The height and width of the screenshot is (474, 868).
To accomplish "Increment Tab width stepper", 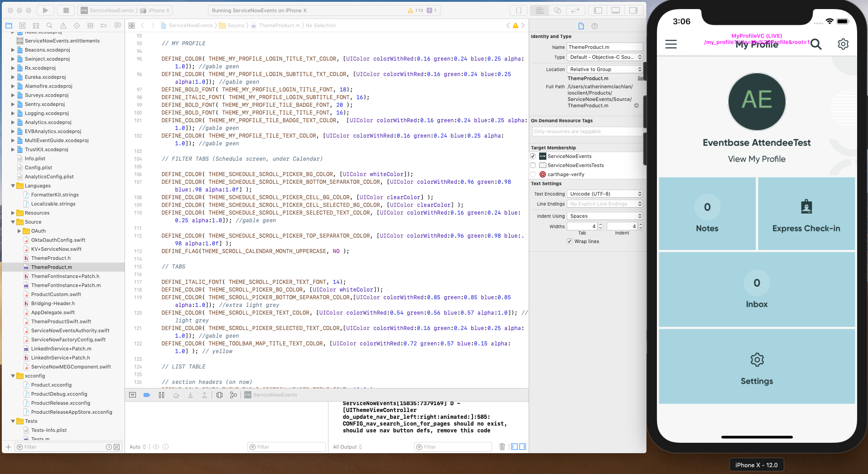I will coord(601,224).
